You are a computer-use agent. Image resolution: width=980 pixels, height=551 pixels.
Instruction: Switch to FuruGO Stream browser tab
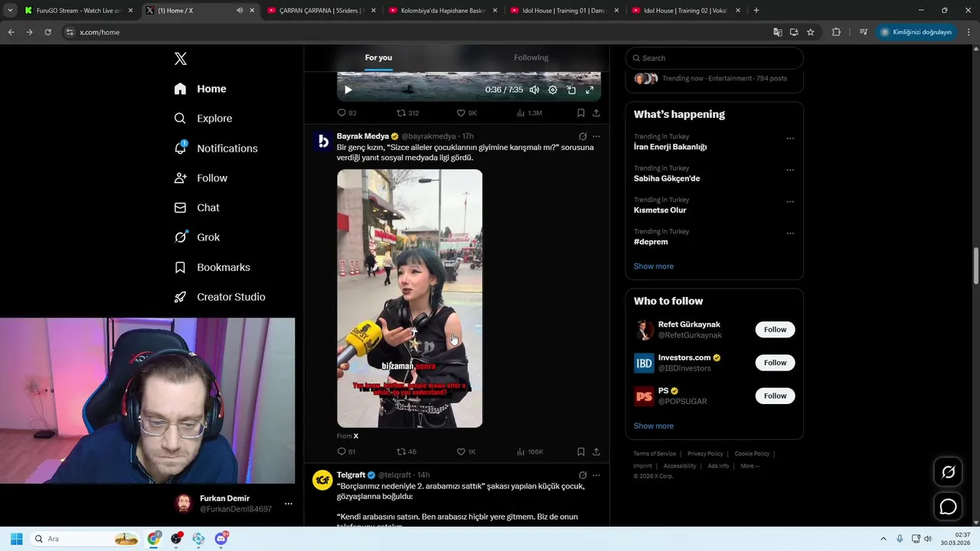pyautogui.click(x=77, y=11)
